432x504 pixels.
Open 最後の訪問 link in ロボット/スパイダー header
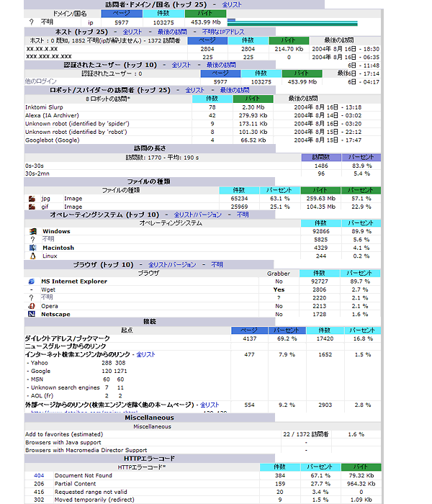tap(234, 90)
